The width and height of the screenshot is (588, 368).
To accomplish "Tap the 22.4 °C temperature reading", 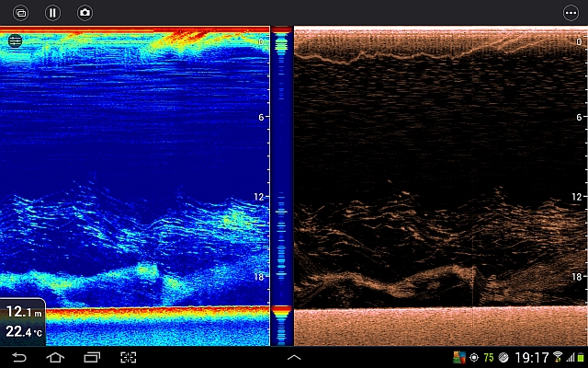I will [22, 332].
